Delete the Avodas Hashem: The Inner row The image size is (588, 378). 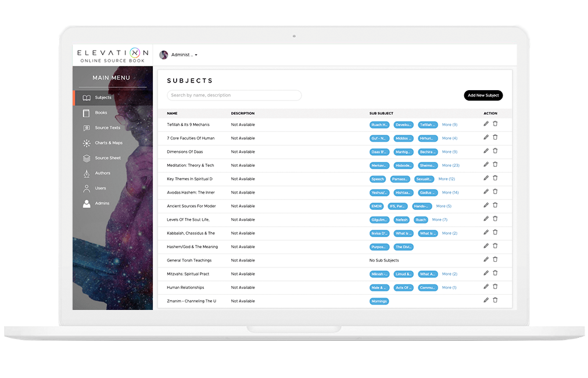(495, 191)
